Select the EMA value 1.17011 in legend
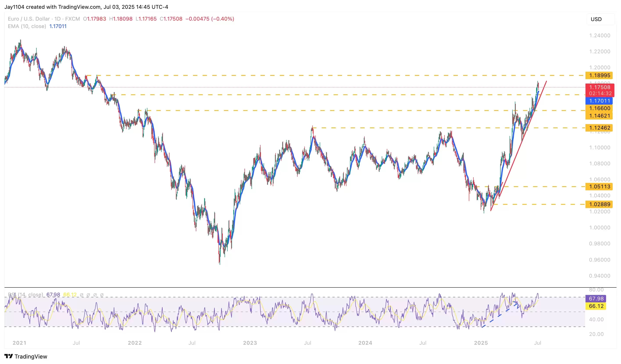Screen dimensions: 621x364 coord(58,26)
